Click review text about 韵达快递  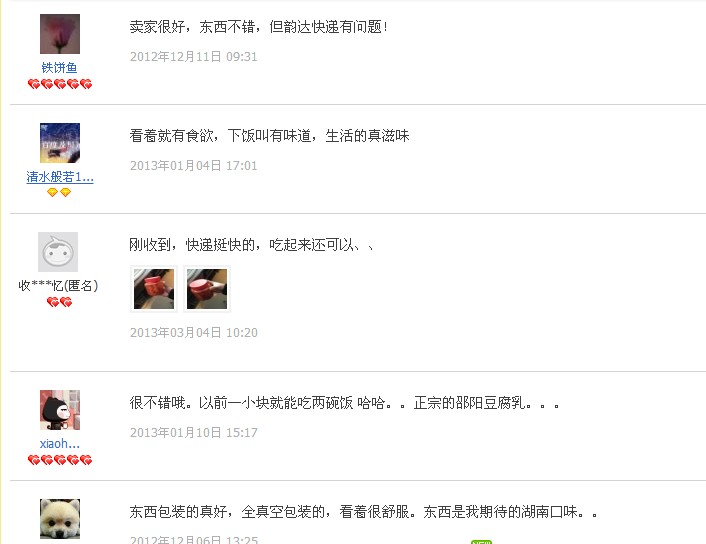pyautogui.click(x=258, y=27)
